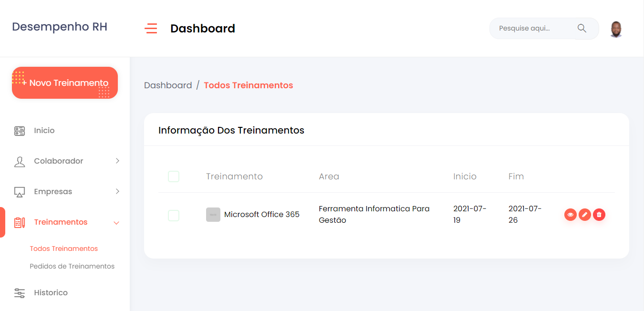Go to Dashboard breadcrumb link
The width and height of the screenshot is (644, 311).
(x=168, y=85)
